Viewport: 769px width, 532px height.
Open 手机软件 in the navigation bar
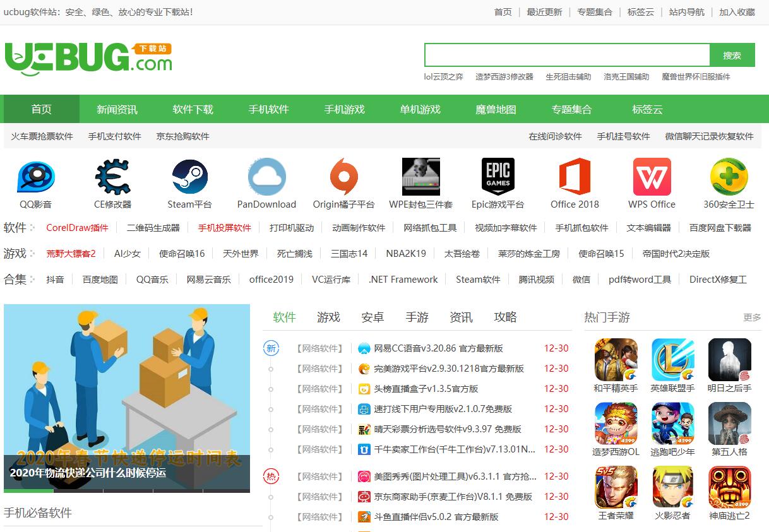(269, 109)
